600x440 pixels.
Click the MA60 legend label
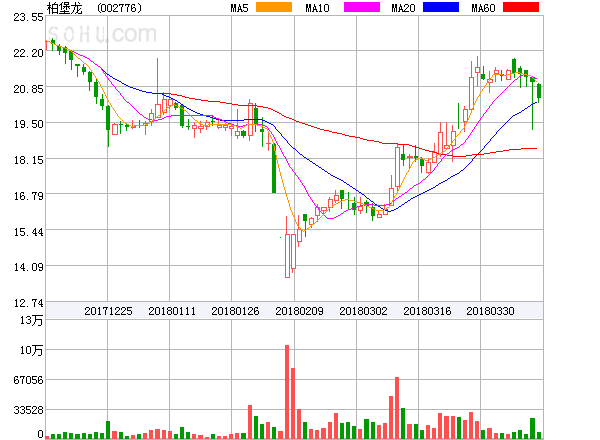point(483,8)
